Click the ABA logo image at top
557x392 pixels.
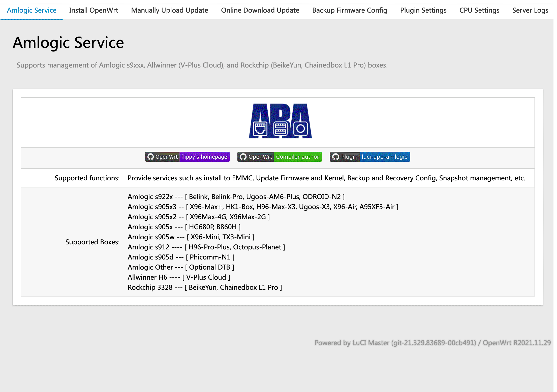coord(280,121)
